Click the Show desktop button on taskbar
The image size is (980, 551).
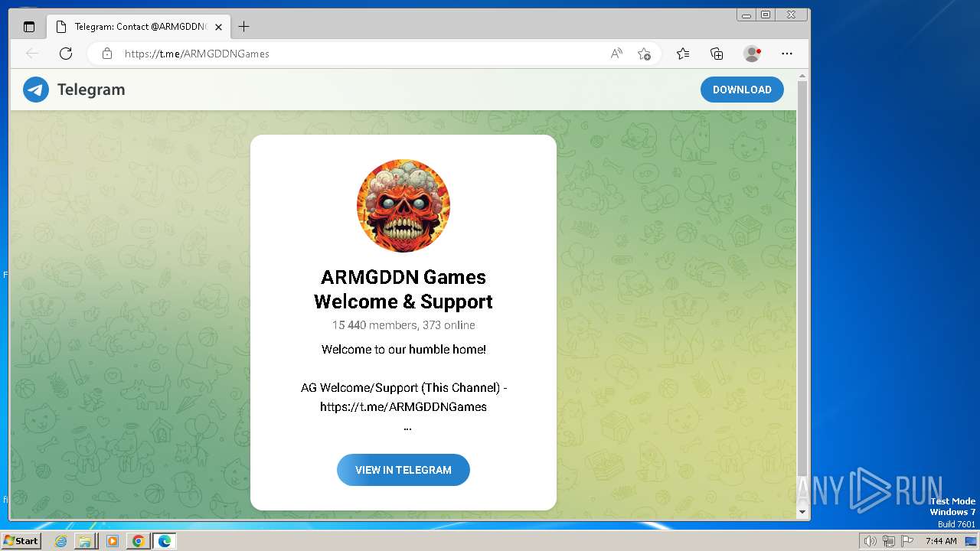click(x=971, y=541)
